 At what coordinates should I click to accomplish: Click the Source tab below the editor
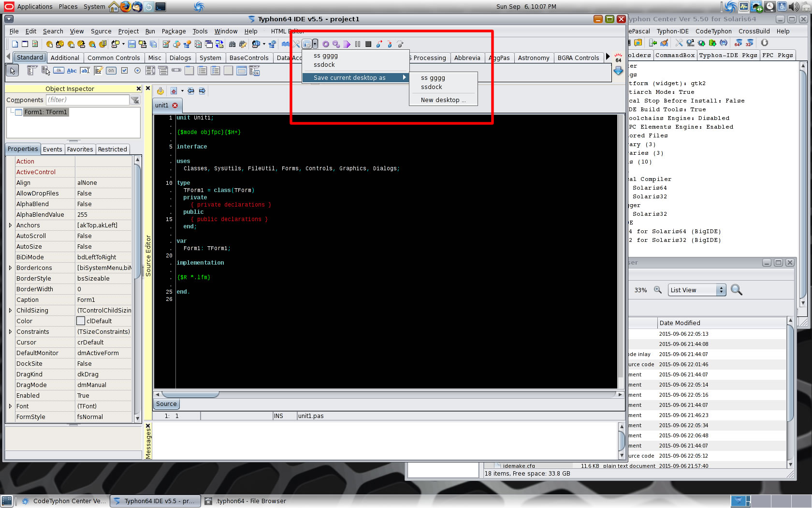166,404
